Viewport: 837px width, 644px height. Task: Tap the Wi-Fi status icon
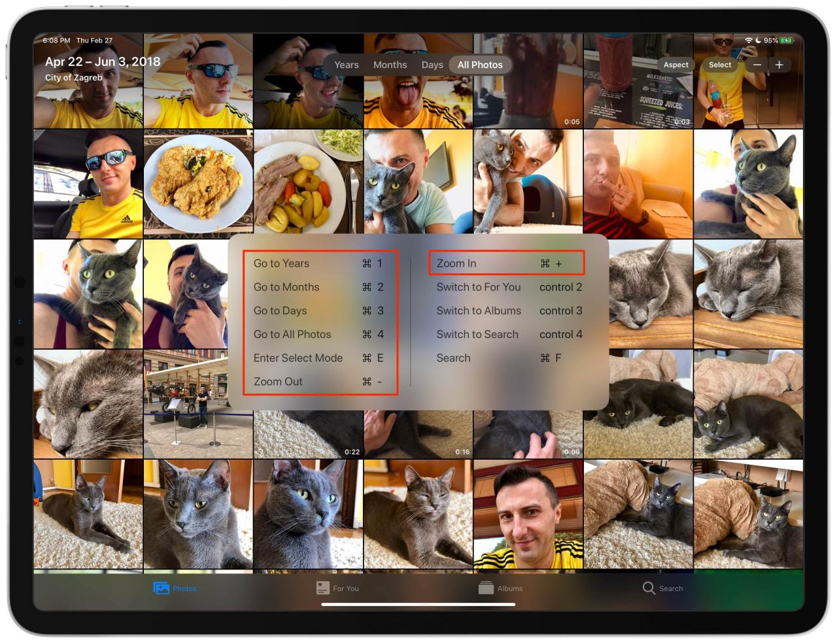click(749, 41)
